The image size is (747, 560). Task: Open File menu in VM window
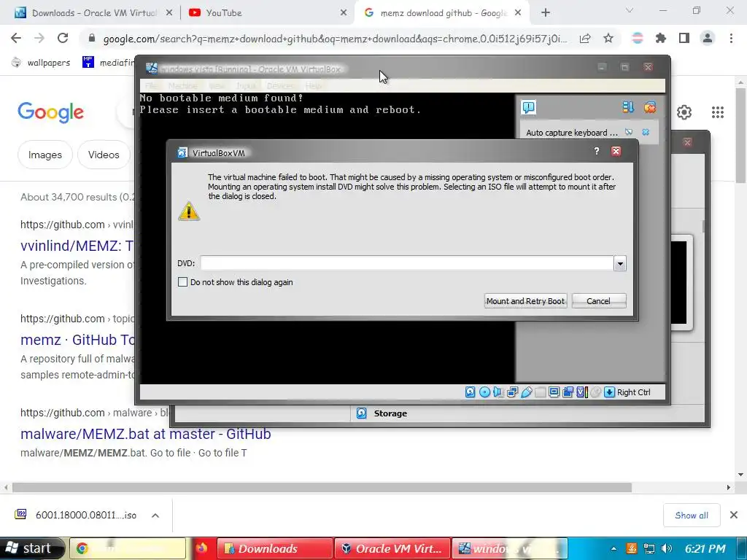tap(151, 86)
